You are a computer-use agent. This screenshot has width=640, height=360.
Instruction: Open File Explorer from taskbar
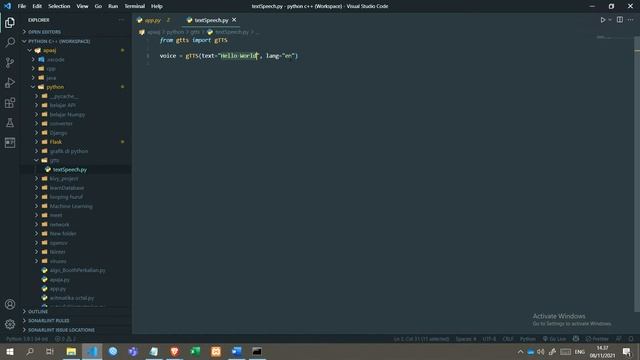71,351
